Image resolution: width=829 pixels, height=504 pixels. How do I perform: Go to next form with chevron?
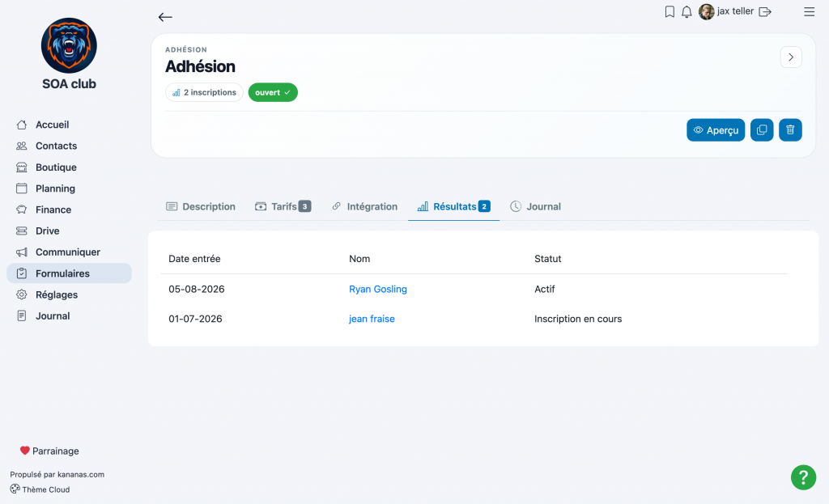(x=791, y=57)
